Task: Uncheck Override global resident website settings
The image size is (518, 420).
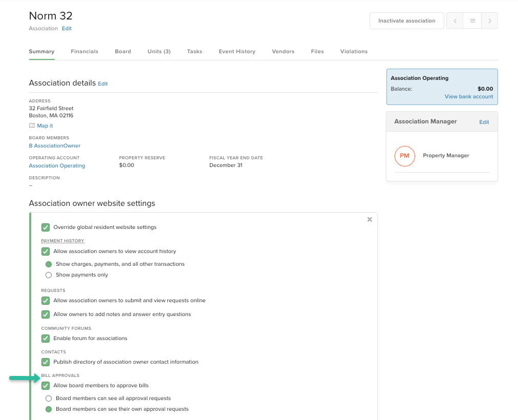Action: (46, 227)
